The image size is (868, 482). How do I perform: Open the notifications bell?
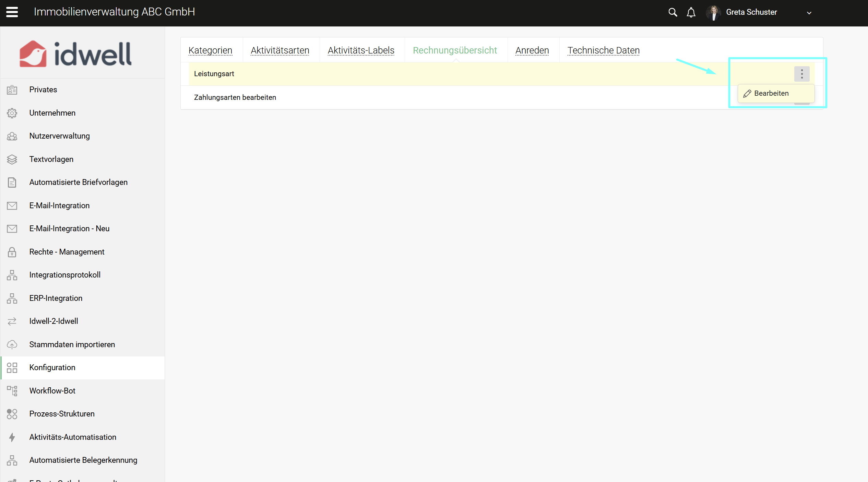click(691, 12)
